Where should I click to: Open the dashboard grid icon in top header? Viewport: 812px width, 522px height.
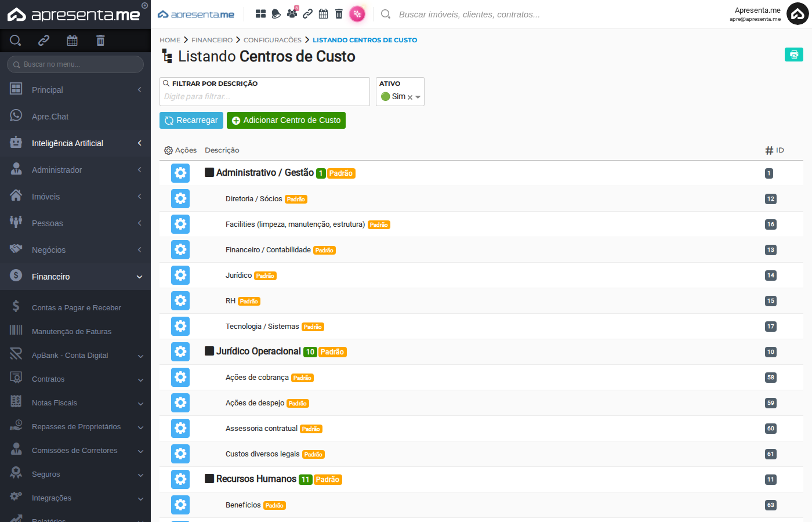[x=261, y=14]
